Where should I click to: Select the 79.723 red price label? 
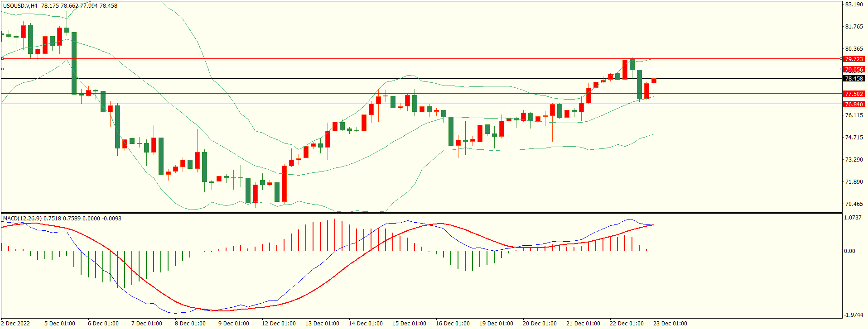(854, 59)
